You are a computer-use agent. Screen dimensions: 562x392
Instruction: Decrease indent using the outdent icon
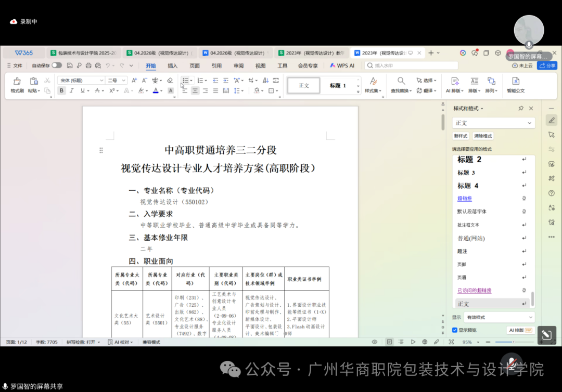(215, 81)
